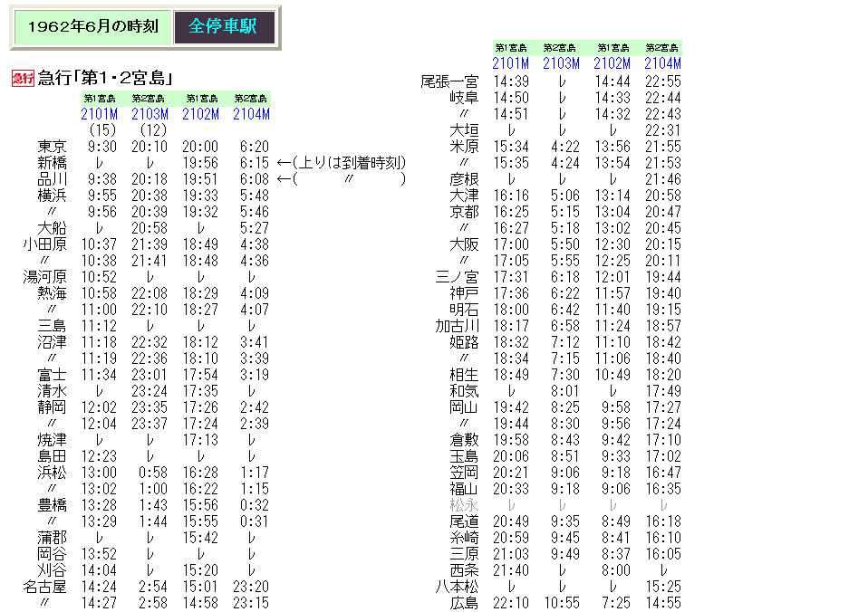This screenshot has height=612, width=868.
Task: Click the greyed-out 松永 station label
Action: tap(463, 505)
